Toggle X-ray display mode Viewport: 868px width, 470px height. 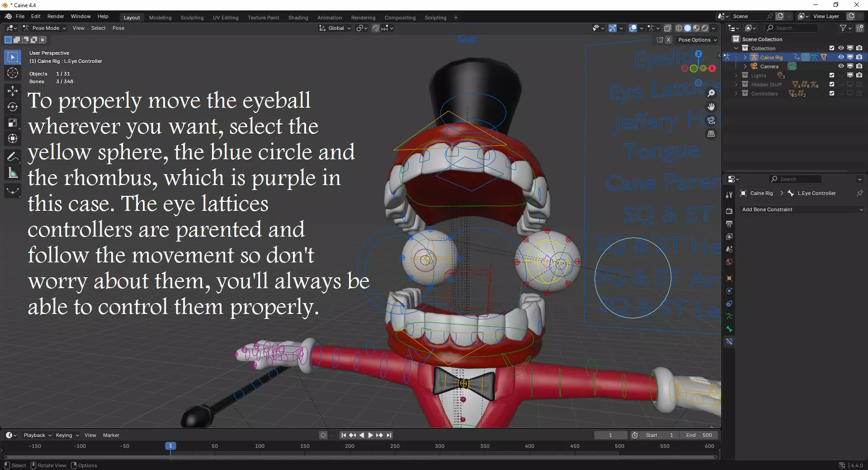click(668, 28)
